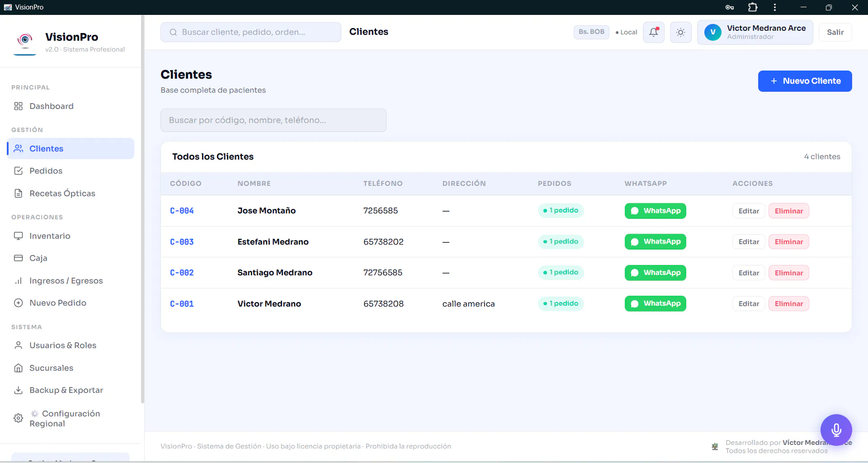Open client code C-002
This screenshot has height=463, width=868.
[182, 273]
